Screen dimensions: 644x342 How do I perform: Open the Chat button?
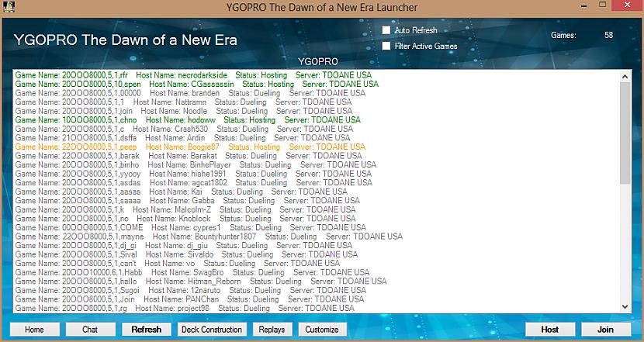tap(90, 330)
